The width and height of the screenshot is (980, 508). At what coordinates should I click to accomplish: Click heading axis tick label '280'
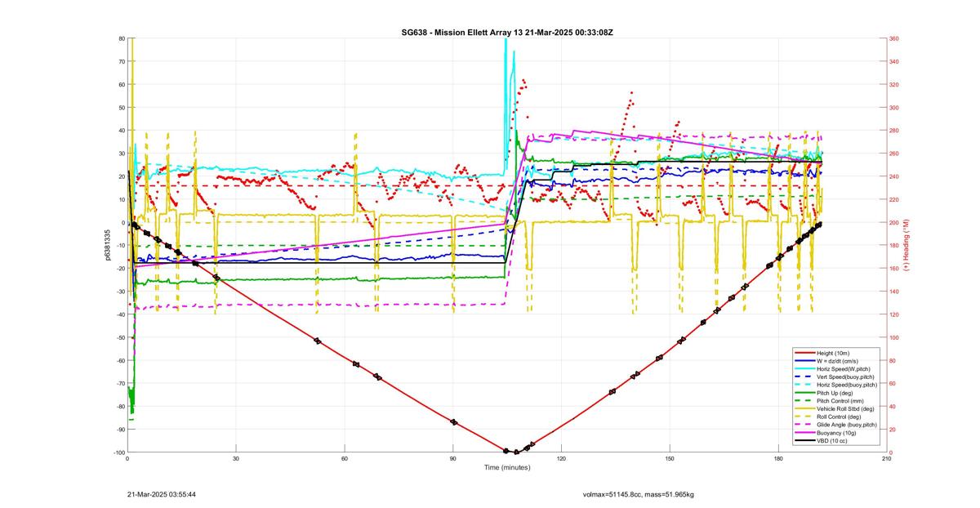[x=893, y=131]
